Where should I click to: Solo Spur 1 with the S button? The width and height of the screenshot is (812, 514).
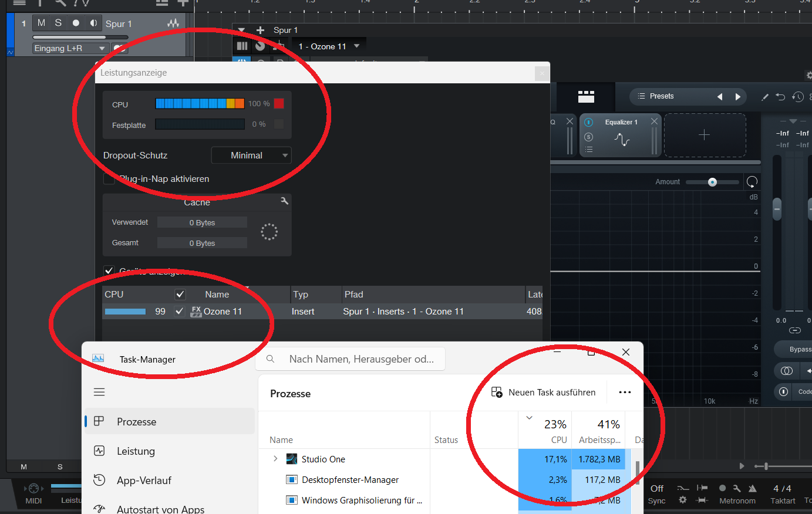coord(58,23)
